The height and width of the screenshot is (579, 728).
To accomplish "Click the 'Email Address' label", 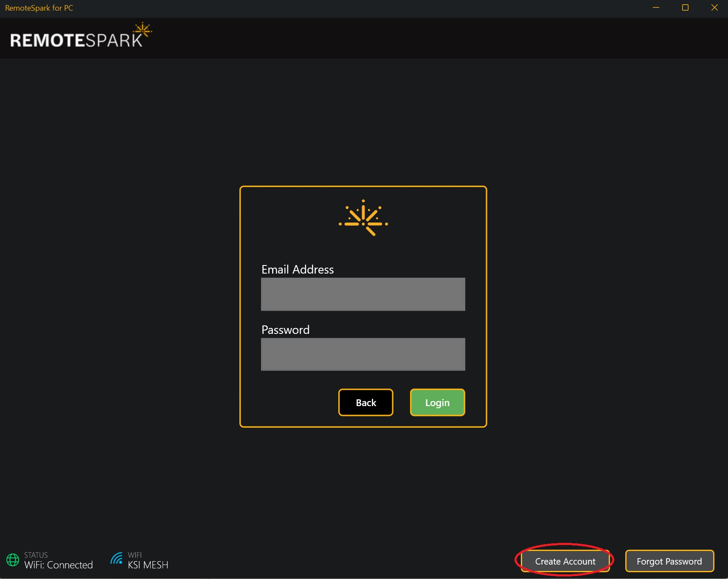I will coord(298,269).
